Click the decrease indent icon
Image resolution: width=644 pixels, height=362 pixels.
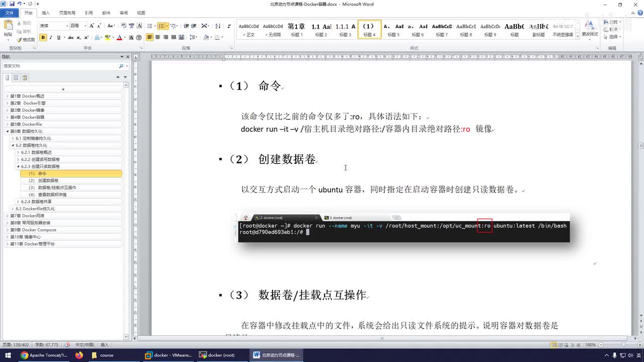[186, 26]
